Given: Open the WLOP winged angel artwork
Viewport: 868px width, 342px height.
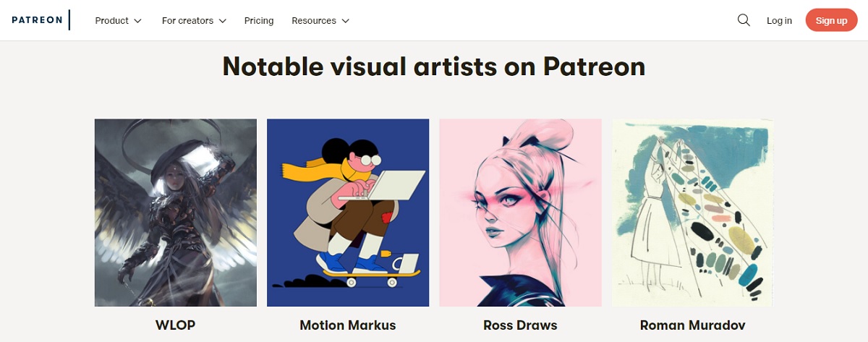Looking at the screenshot, I should click(176, 213).
